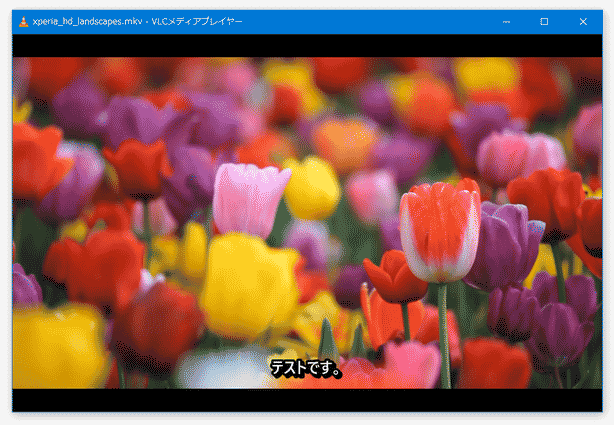
Task: Click the black letterbox bar below the video
Action: point(306,400)
